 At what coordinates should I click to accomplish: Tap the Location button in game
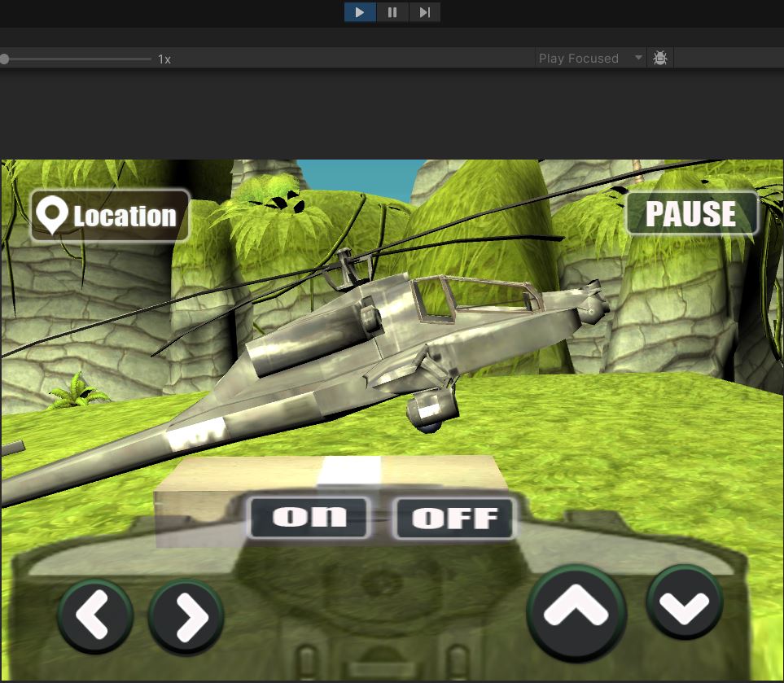110,216
